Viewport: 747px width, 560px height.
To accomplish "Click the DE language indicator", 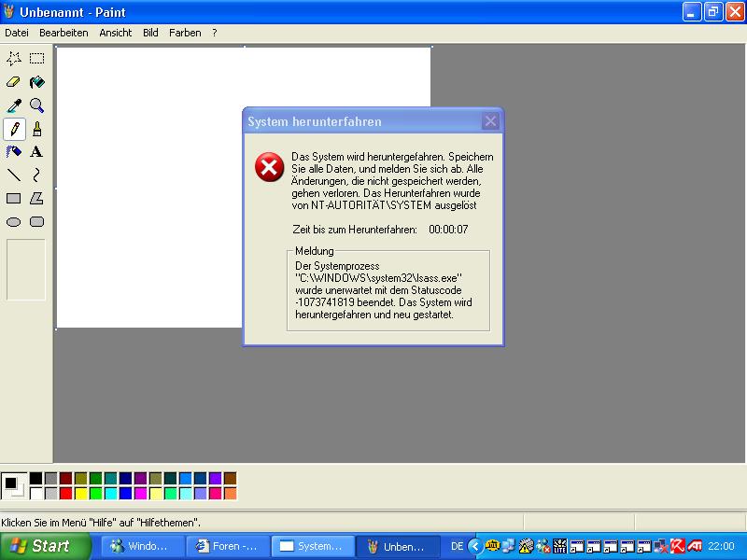I will [457, 546].
